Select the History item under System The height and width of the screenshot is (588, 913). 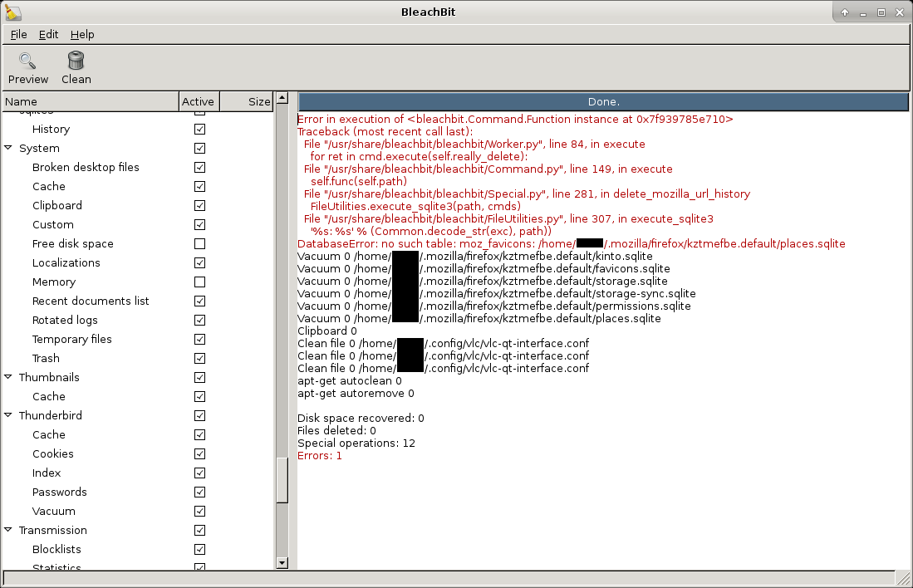point(51,129)
